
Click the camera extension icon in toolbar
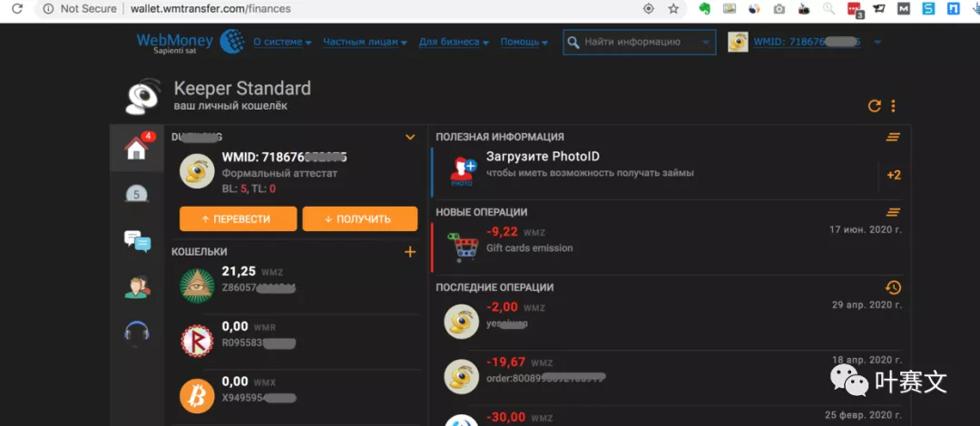click(x=779, y=9)
